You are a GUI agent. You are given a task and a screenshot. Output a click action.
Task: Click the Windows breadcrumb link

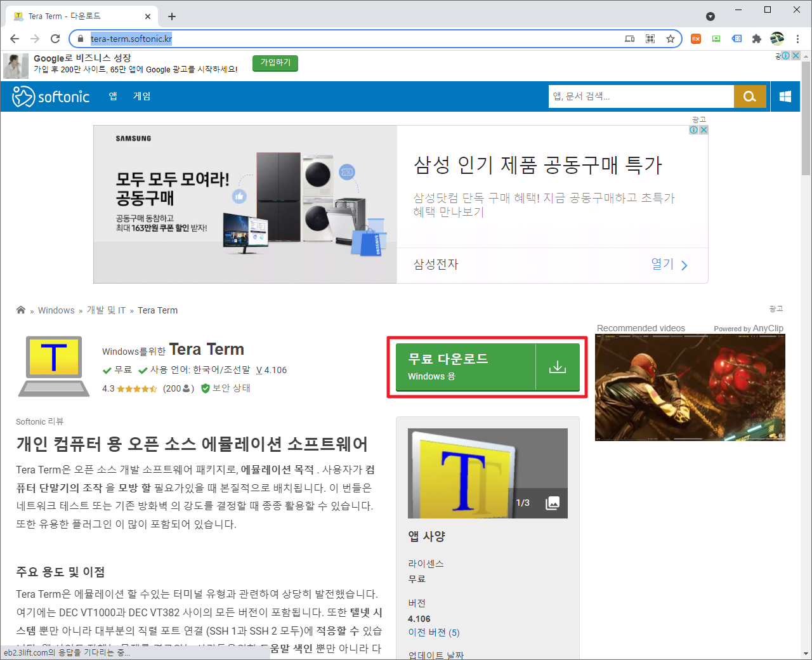(x=56, y=310)
